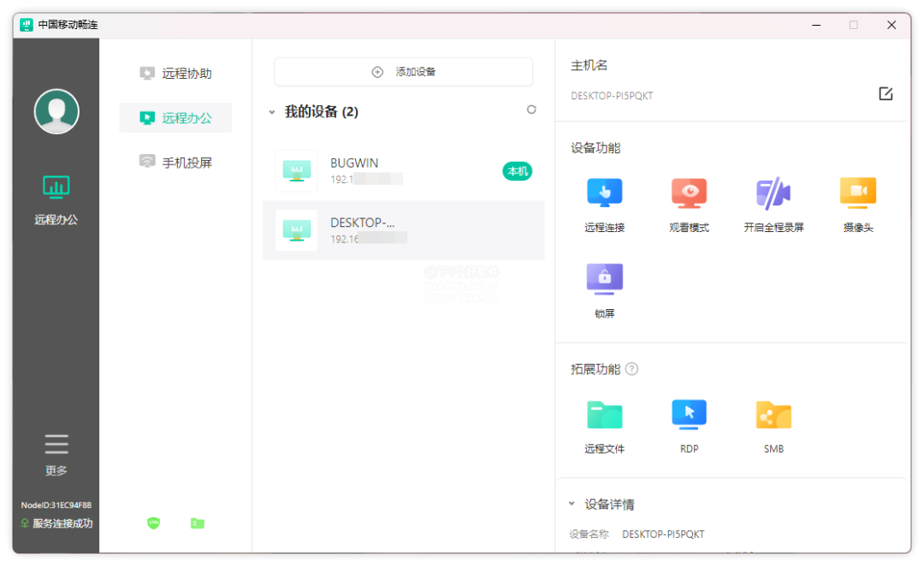924x566 pixels.
Task: Open the SMB sharing function
Action: coord(773,427)
